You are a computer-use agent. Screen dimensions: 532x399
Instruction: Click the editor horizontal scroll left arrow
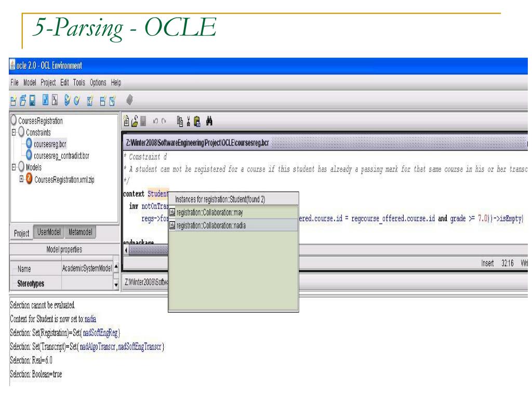click(126, 250)
